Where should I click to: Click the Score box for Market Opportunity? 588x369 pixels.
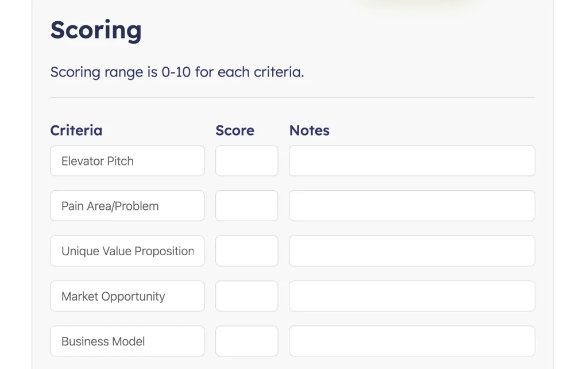click(x=246, y=296)
